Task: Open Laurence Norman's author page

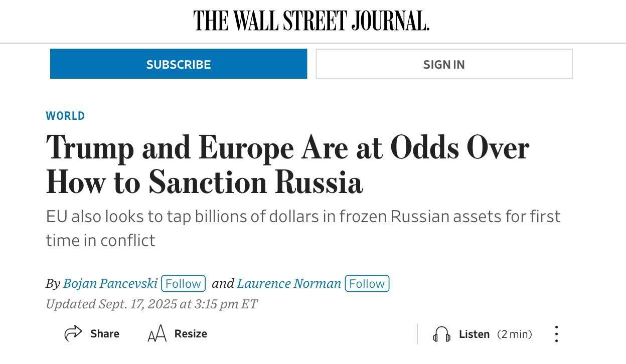Action: [289, 283]
